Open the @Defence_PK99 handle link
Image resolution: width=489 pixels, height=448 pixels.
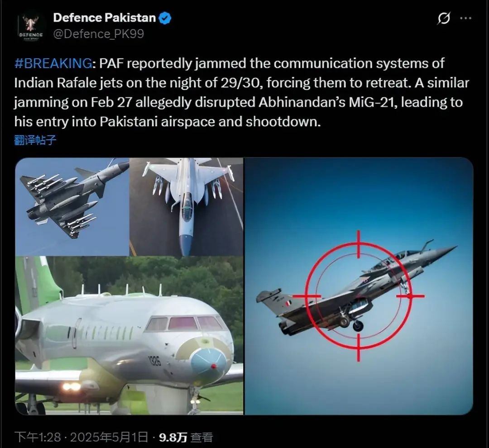99,33
